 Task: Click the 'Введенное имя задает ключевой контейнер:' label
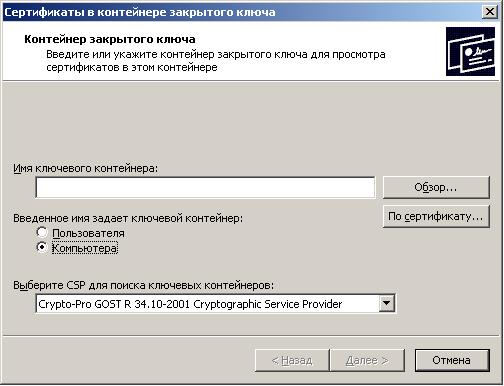point(128,218)
